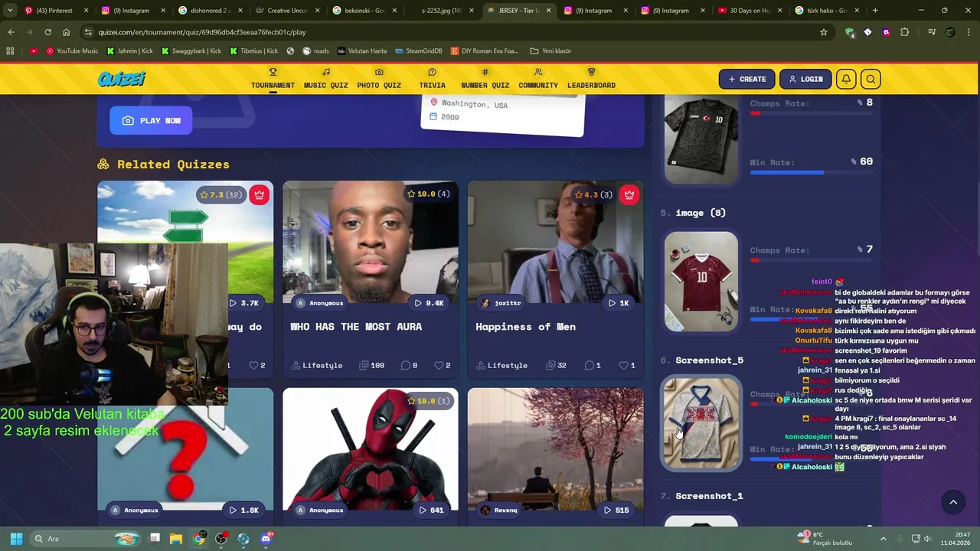Click the browser back arrow
The image size is (980, 551).
point(11,32)
